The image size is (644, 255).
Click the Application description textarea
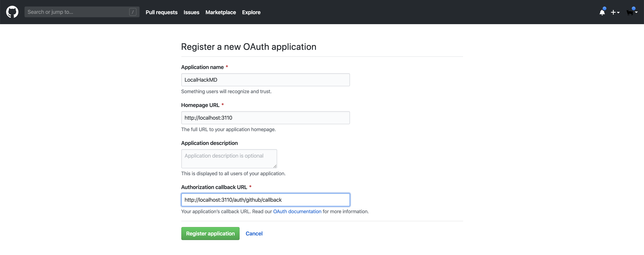229,159
